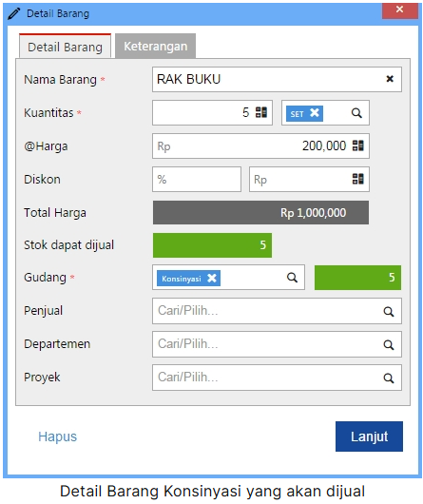This screenshot has width=423, height=504.
Task: Click the Lanjut button
Action: click(369, 436)
